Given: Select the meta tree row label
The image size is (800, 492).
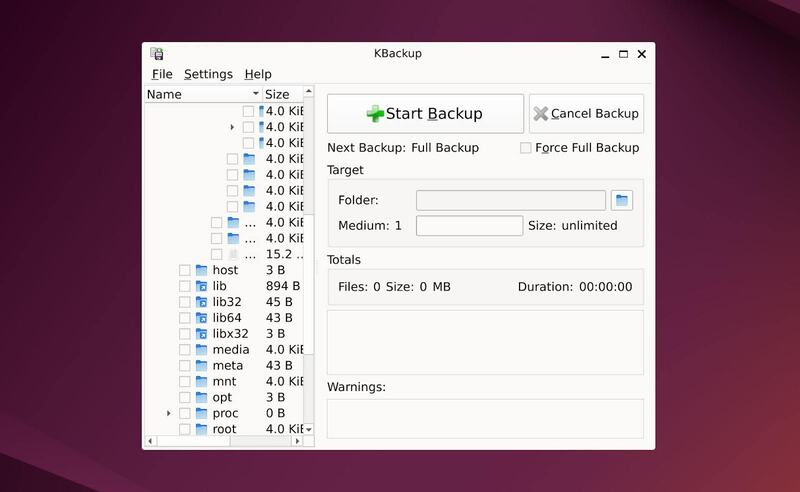Looking at the screenshot, I should coord(228,365).
